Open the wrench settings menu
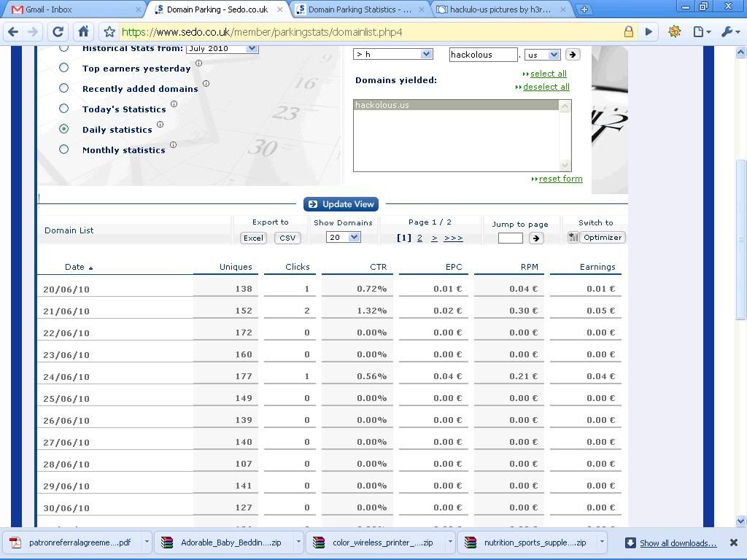 coord(729,31)
